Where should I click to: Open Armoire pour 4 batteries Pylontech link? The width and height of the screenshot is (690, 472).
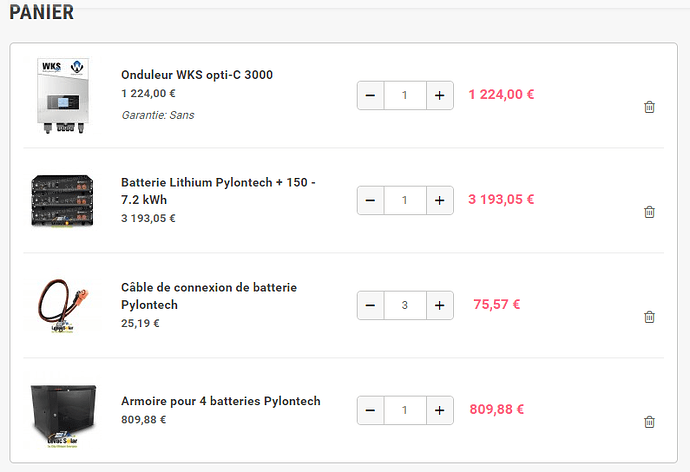(x=220, y=401)
